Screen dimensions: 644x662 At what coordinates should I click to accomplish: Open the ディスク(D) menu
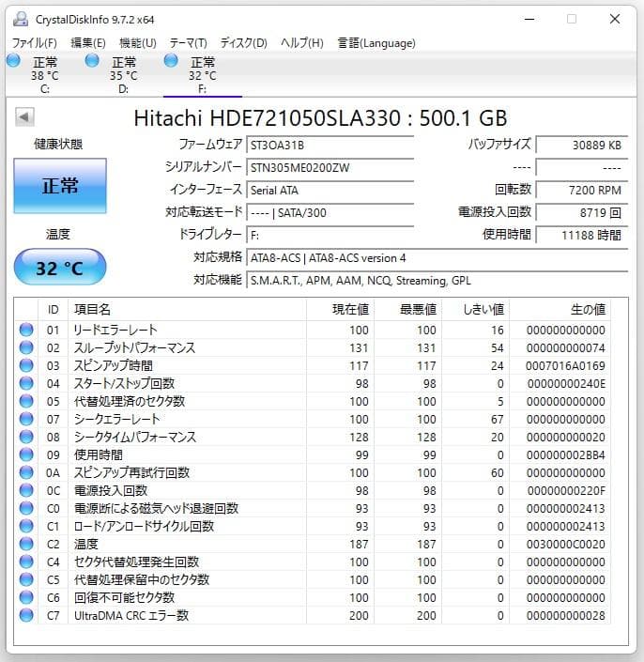coord(243,43)
